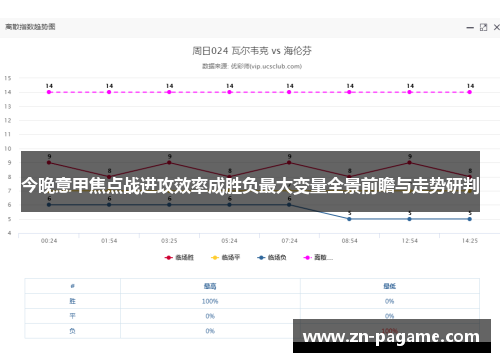Click the 15 y-axis label
Image resolution: width=500 pixels, height=362 pixels.
(8, 78)
